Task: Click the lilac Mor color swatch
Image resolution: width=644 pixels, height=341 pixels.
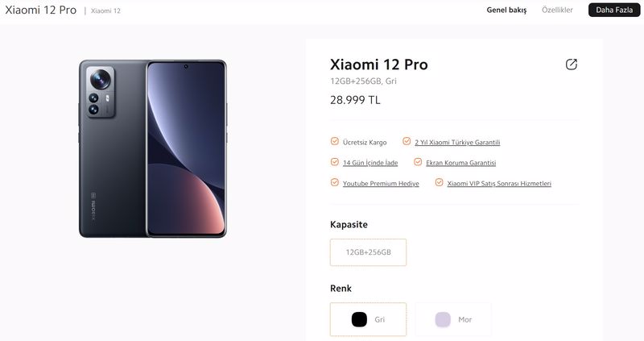Action: [x=443, y=319]
